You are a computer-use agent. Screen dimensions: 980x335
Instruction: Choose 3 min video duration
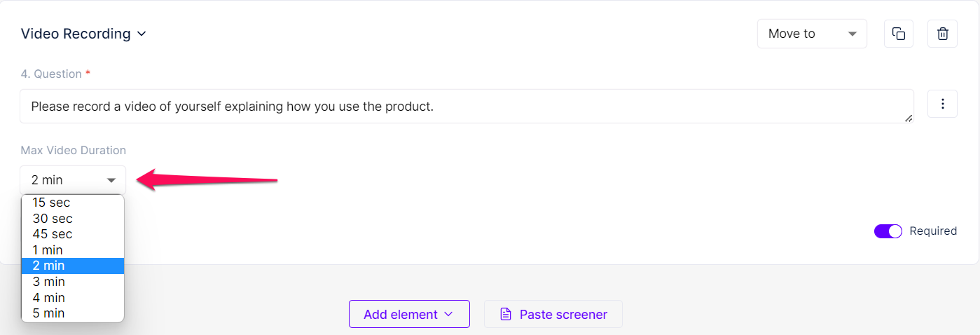pyautogui.click(x=73, y=282)
